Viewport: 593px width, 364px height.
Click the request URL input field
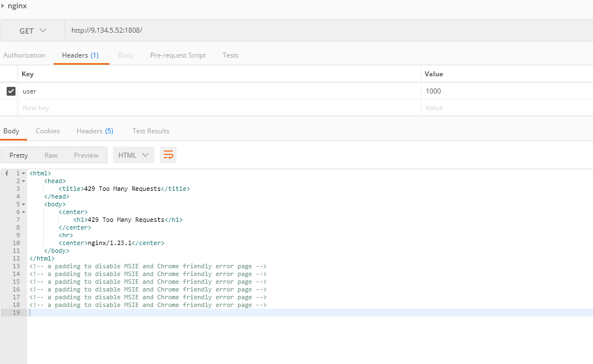(x=327, y=31)
